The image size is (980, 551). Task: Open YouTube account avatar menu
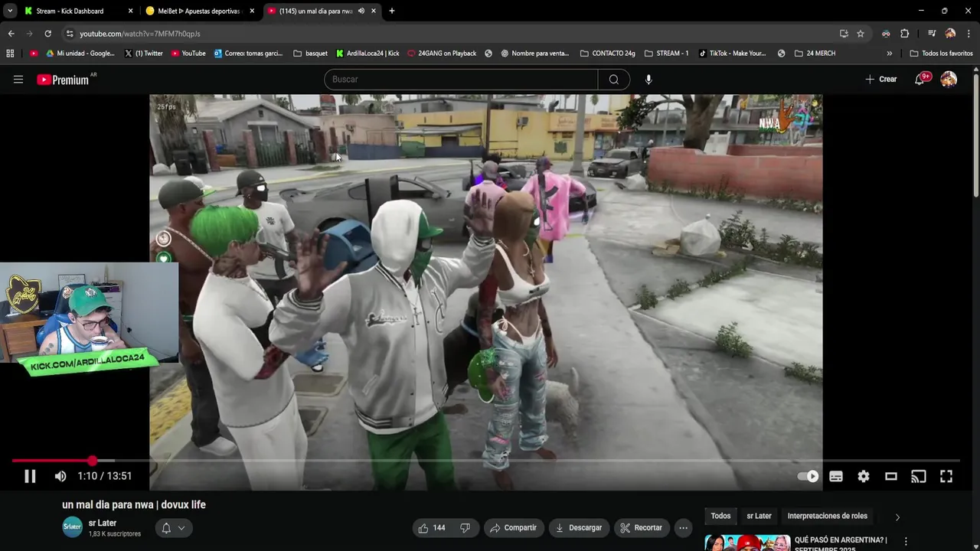[x=949, y=80]
